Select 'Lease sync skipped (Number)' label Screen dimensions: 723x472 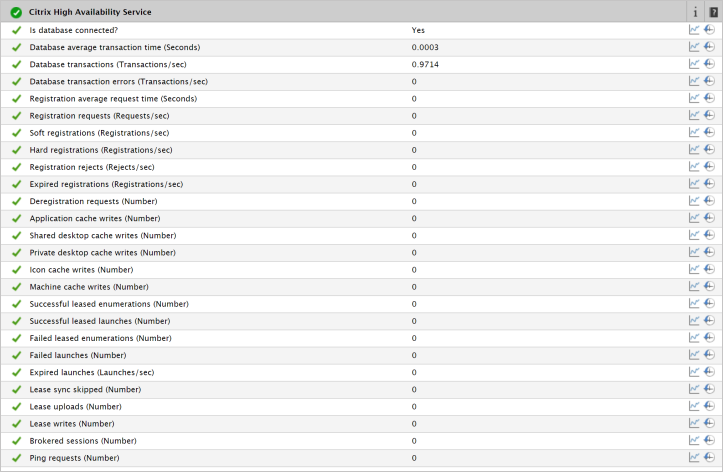[85, 389]
